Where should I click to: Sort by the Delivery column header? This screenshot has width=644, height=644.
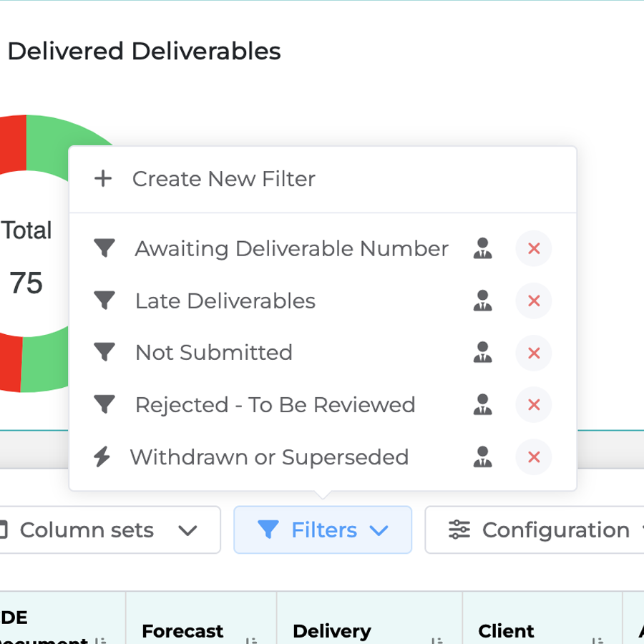point(331,631)
